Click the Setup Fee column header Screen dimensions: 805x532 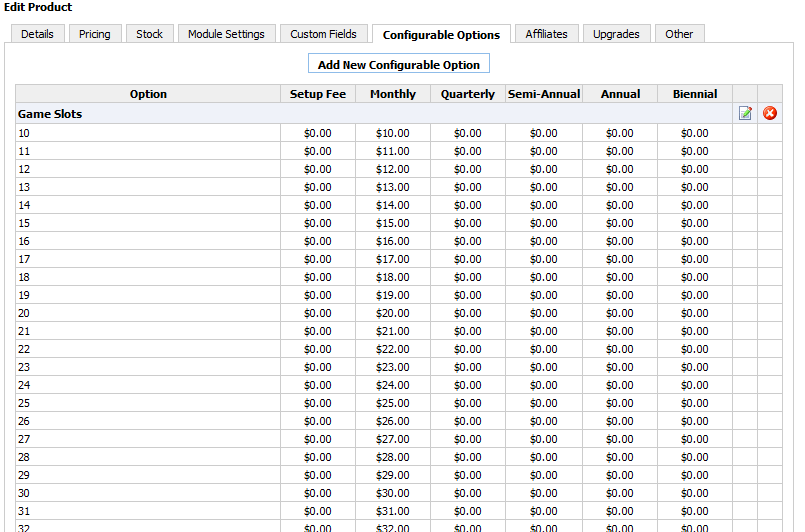(x=318, y=94)
